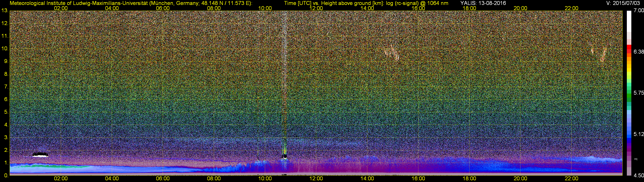Click the 7.00 value on the color scale
This screenshot has height=182, width=644.
[x=638, y=10]
